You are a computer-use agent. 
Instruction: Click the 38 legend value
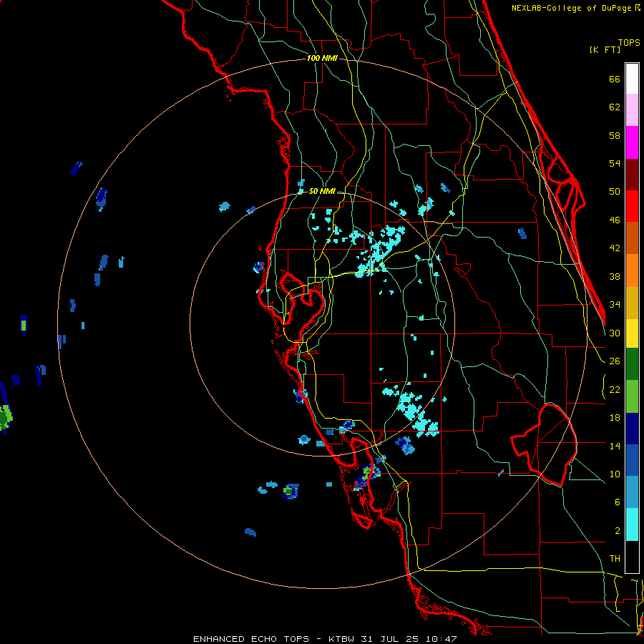615,276
